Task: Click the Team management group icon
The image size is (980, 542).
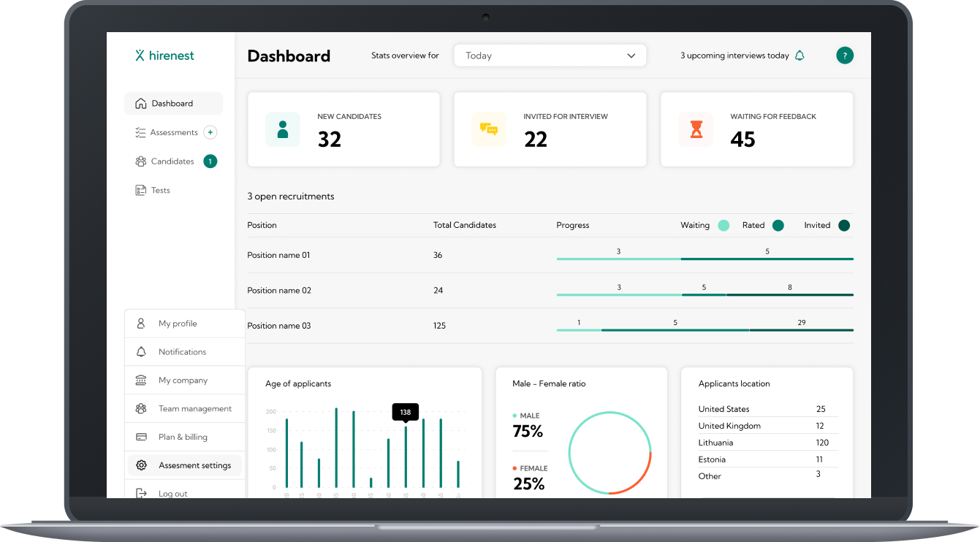Action: [141, 409]
